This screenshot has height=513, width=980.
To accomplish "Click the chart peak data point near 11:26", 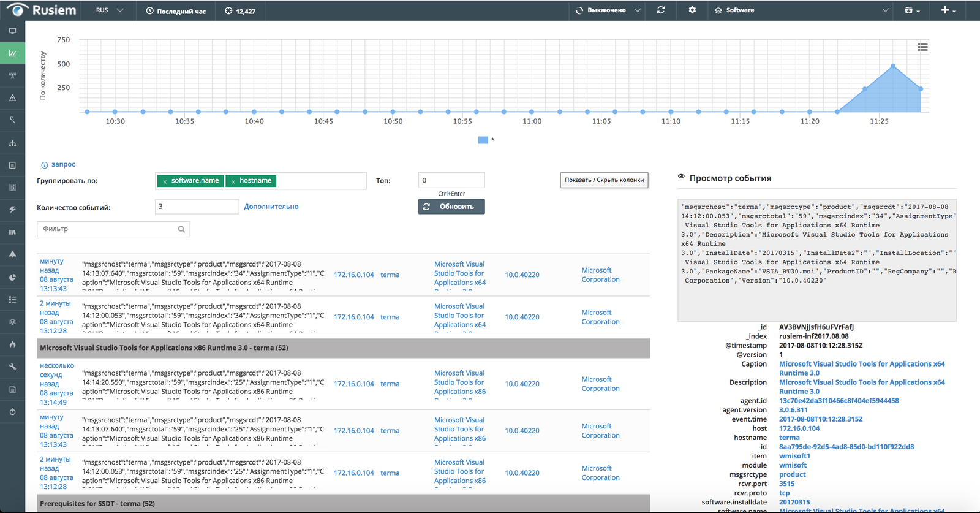I will (893, 66).
